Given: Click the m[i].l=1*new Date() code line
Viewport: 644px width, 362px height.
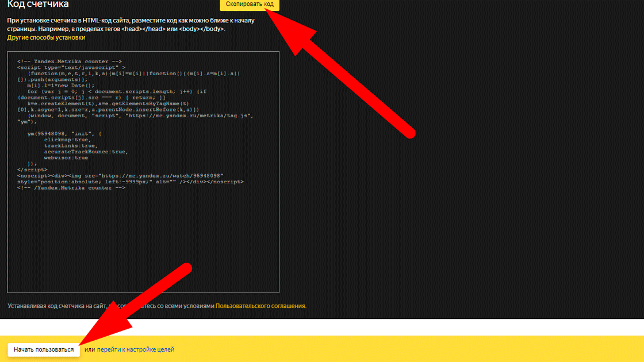Looking at the screenshot, I should 61,86.
